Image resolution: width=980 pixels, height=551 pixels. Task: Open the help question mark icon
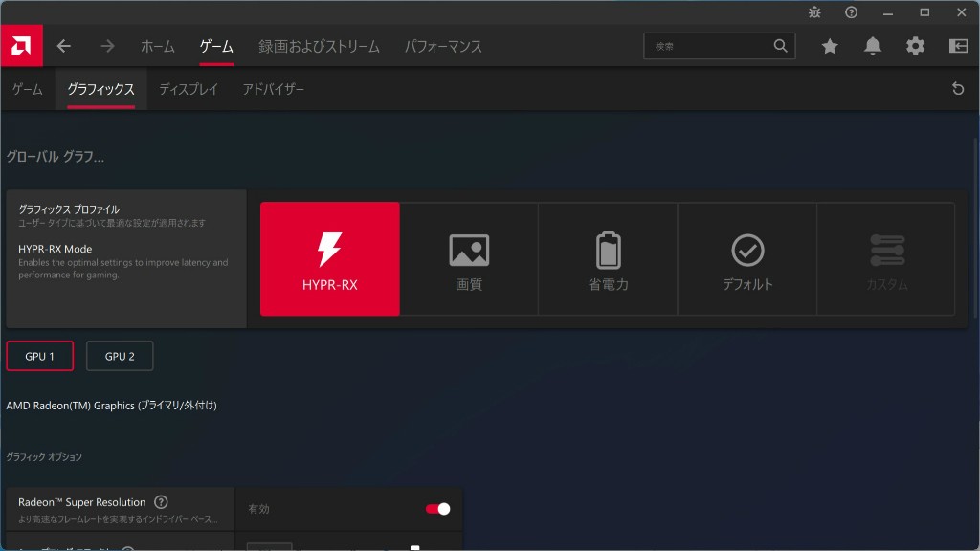click(x=851, y=12)
